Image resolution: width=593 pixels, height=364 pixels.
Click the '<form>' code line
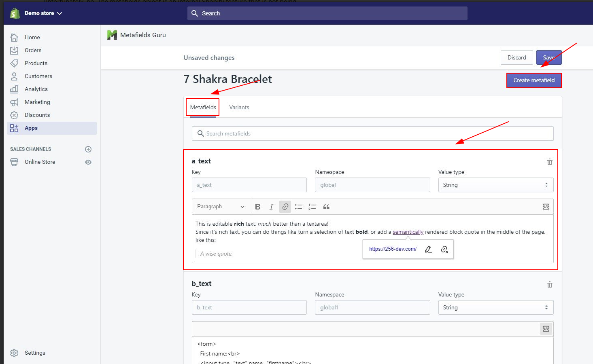coord(207,344)
